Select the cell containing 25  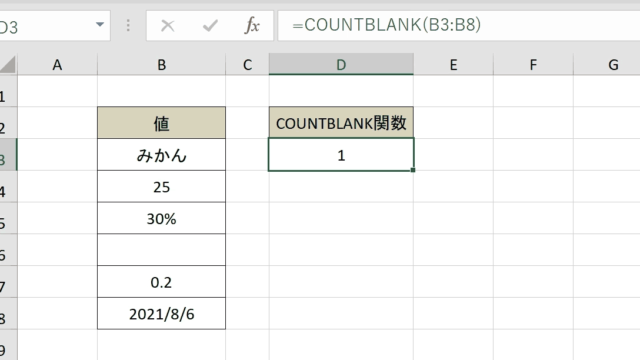162,187
